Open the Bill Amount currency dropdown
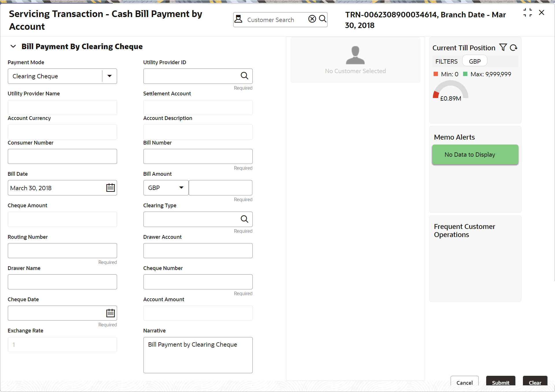Viewport: 555px width, 392px height. tap(181, 188)
